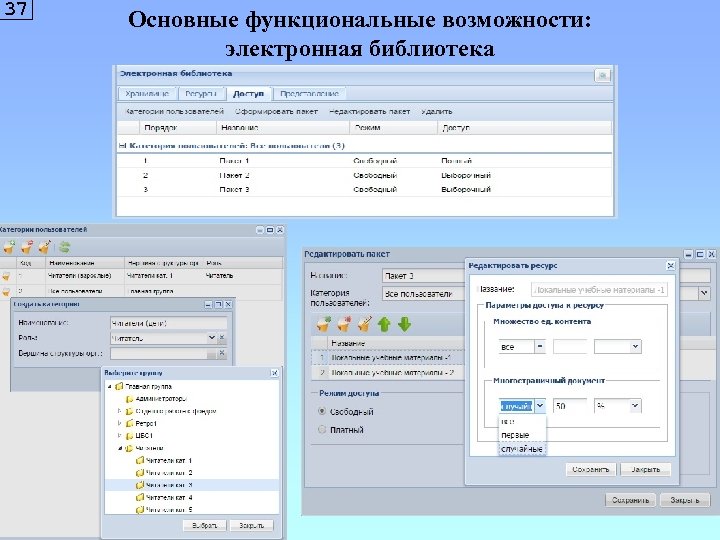Click Удалить toolbar item

(437, 112)
